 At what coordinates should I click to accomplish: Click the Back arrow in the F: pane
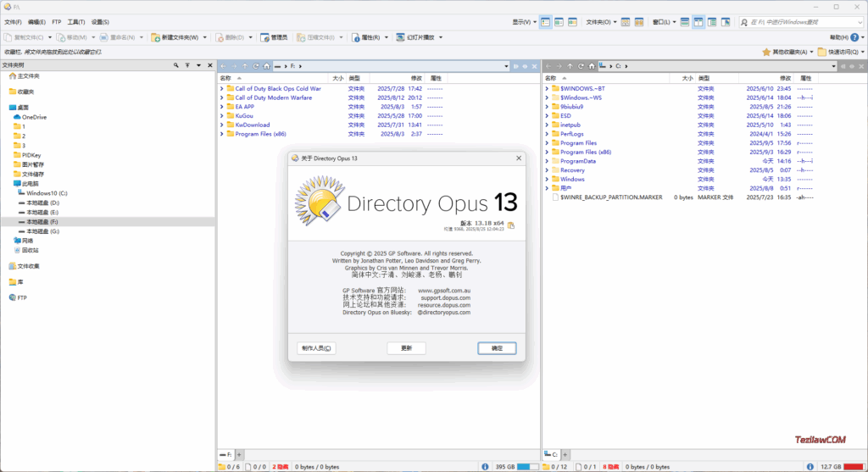tap(223, 66)
